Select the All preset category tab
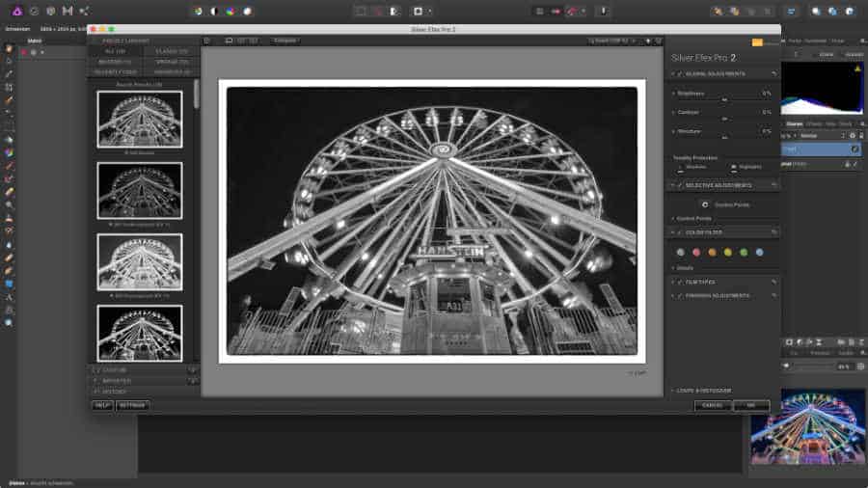Image resolution: width=868 pixels, height=488 pixels. 115,51
